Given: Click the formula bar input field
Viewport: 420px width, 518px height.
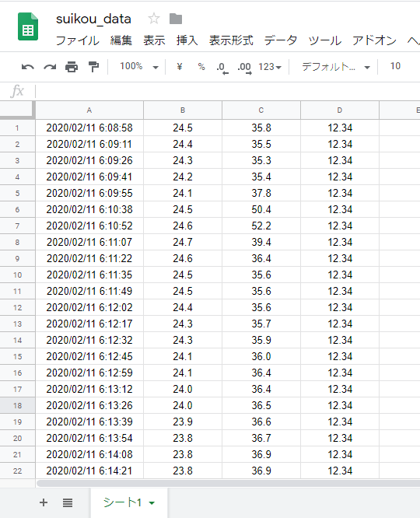Looking at the screenshot, I should click(228, 91).
